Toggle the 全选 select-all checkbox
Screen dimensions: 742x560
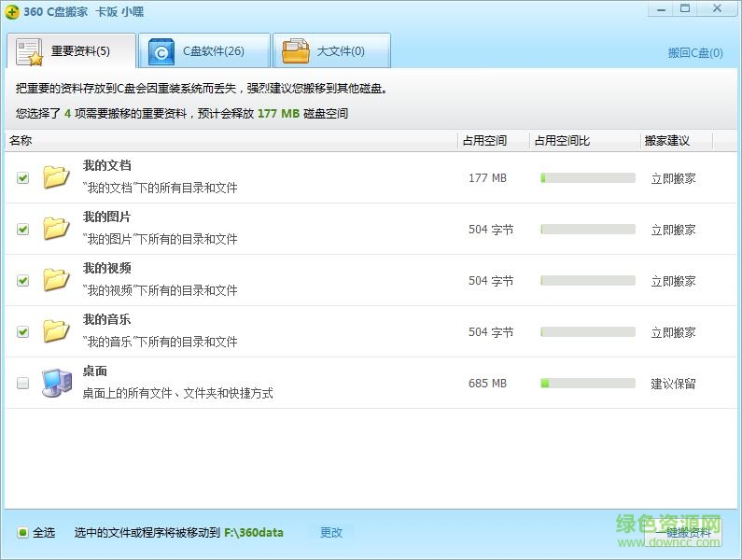click(23, 533)
